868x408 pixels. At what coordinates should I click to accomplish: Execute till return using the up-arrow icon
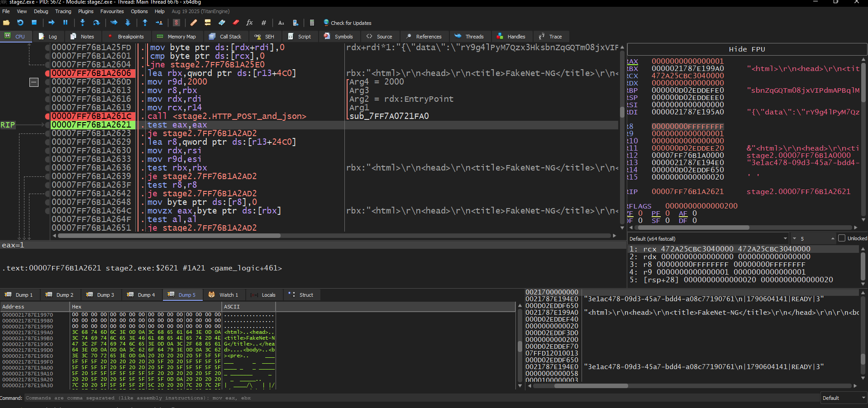[x=145, y=23]
